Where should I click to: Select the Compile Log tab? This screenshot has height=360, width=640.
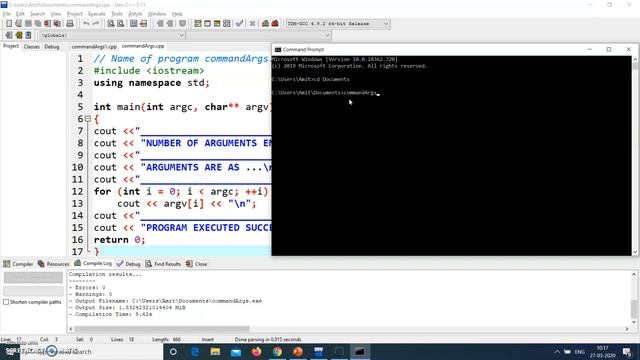pyautogui.click(x=93, y=263)
